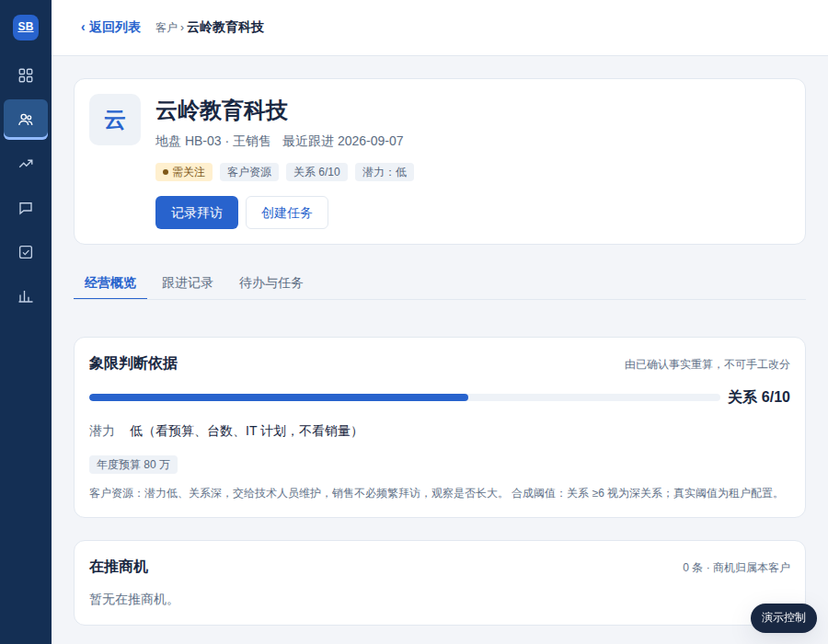The height and width of the screenshot is (644, 828).
Task: Click the bold 关系 6/10 score label
Action: pyautogui.click(x=759, y=397)
